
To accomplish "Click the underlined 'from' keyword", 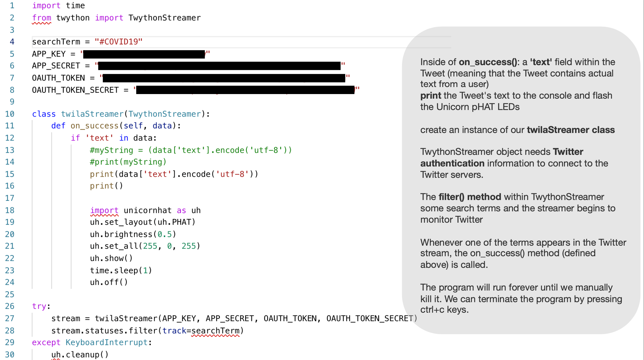I will [x=41, y=18].
